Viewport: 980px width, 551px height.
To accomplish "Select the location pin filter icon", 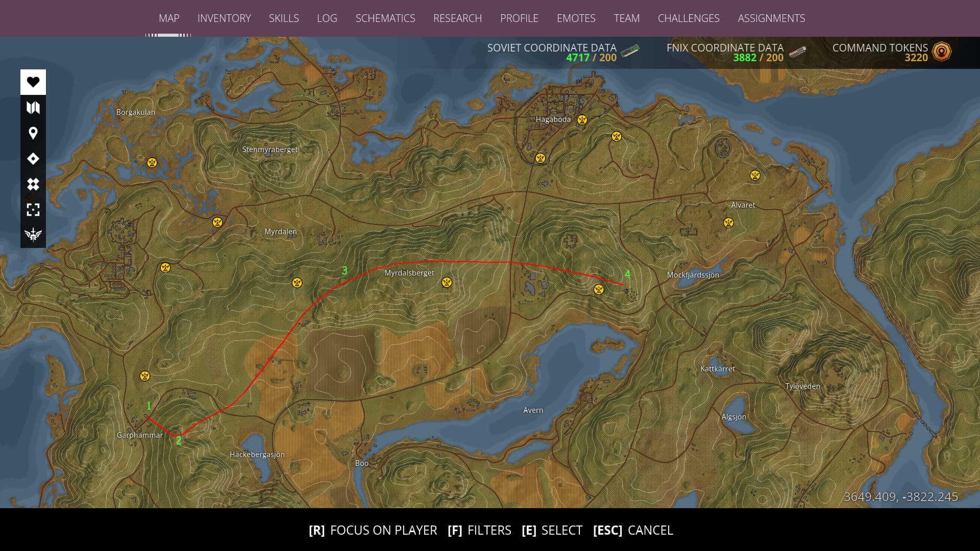I will 33,133.
